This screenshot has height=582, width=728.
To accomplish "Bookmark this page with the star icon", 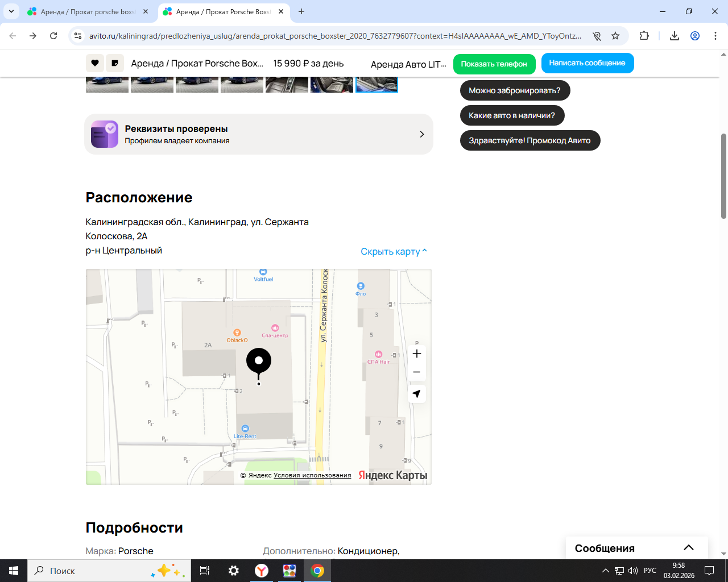I will point(615,36).
